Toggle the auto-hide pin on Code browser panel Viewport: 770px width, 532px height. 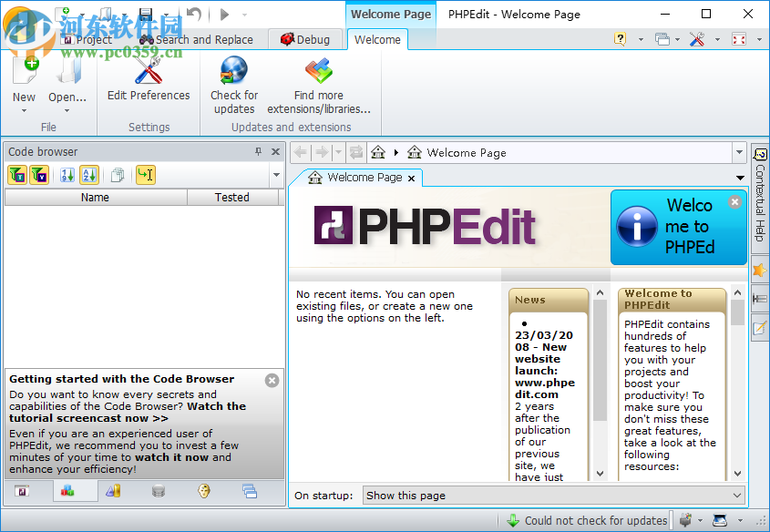pos(260,151)
